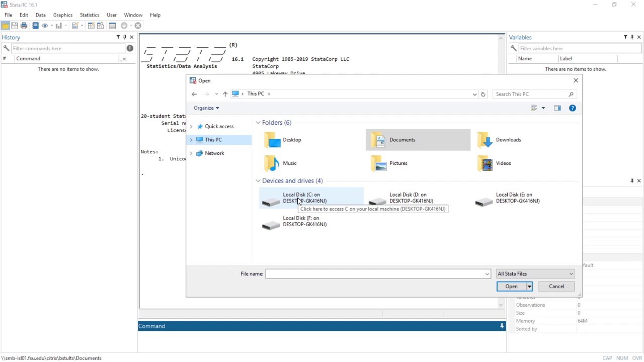Click the History panel filter funnel icon
The image size is (644, 362).
[x=118, y=37]
